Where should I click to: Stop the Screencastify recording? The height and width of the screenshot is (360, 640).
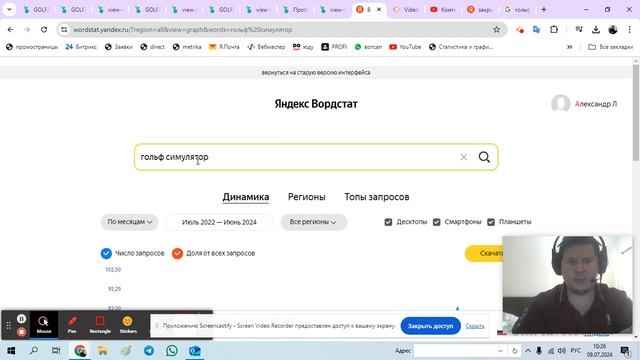pos(22,332)
